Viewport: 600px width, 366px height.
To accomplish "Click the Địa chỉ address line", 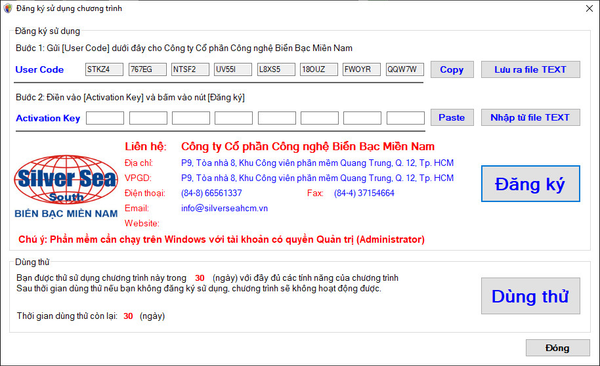I will (317, 163).
